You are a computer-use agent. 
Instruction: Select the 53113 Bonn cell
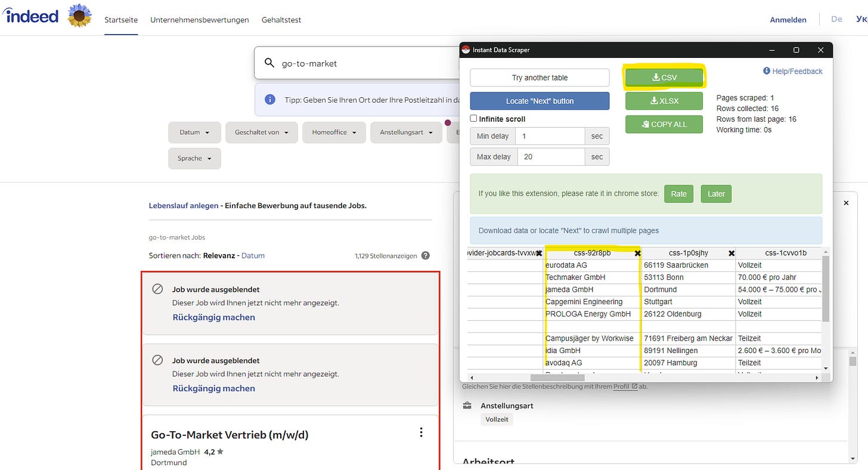click(x=689, y=277)
